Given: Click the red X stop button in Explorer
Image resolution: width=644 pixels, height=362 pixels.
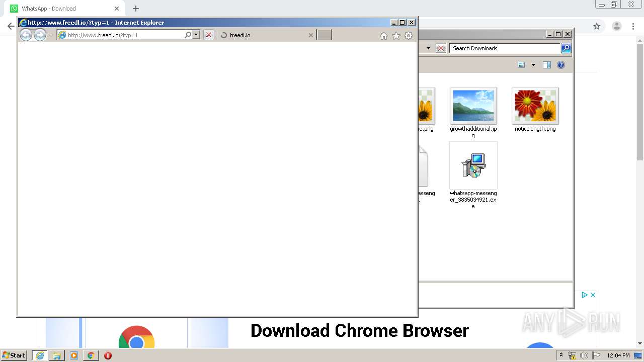Looking at the screenshot, I should (441, 48).
